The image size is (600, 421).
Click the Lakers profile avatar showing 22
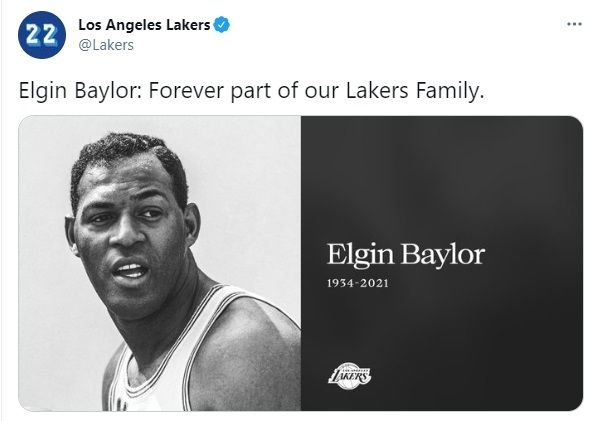click(x=42, y=35)
